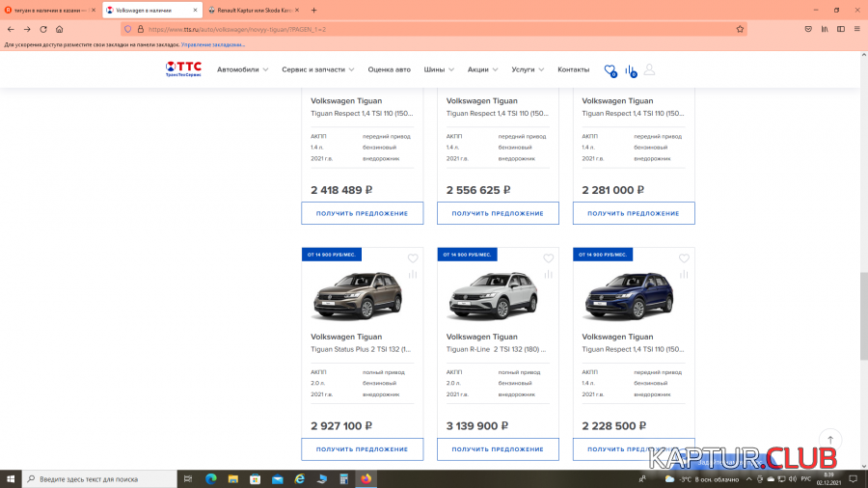Expand the Услуги menu
This screenshot has height=488, width=868.
pos(528,69)
